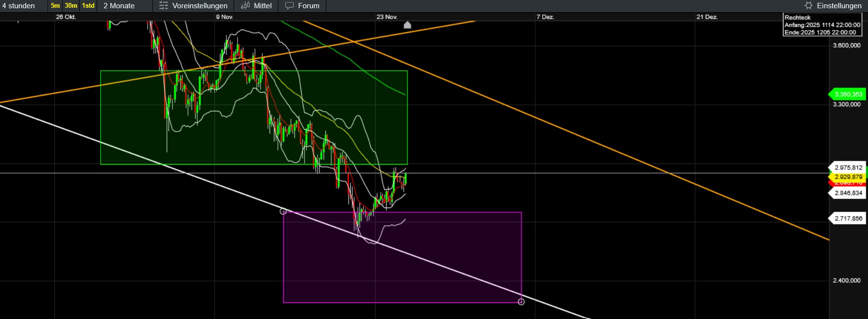Viewport: 868px width, 319px height.
Task: Click the house marker on the time axis
Action: pos(408,25)
